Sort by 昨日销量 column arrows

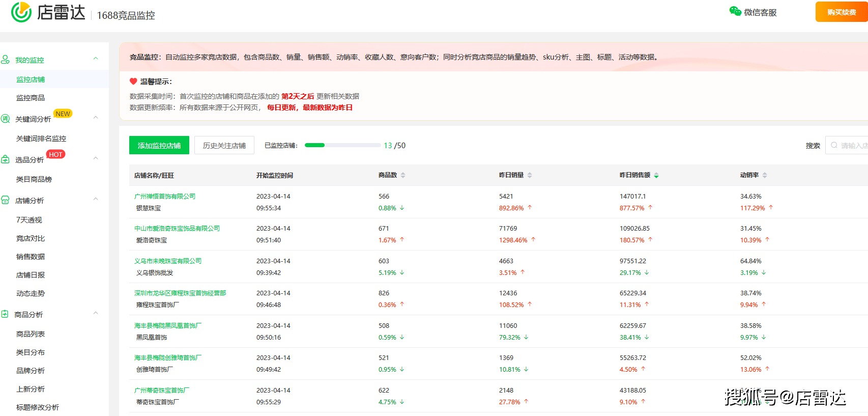tap(530, 175)
